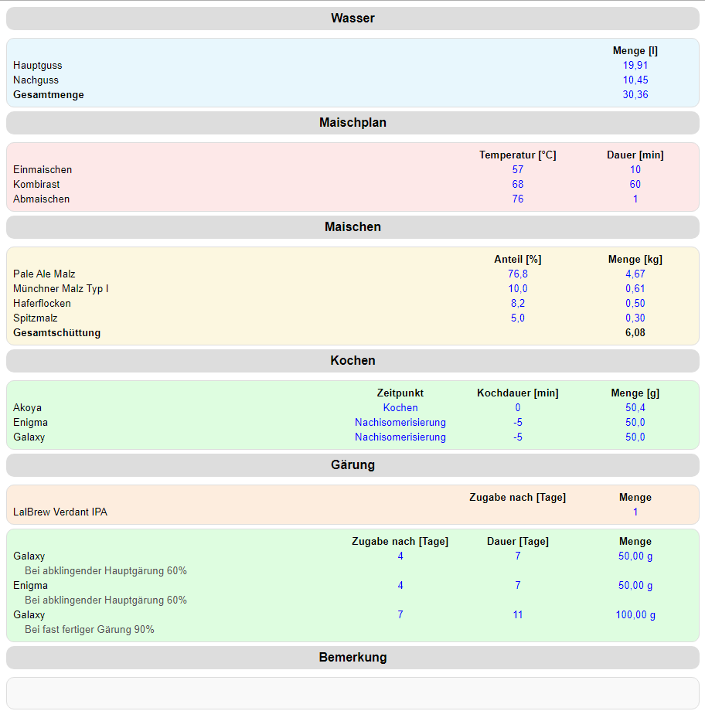
Task: Click the Kombirast duration value 60
Action: (x=635, y=185)
